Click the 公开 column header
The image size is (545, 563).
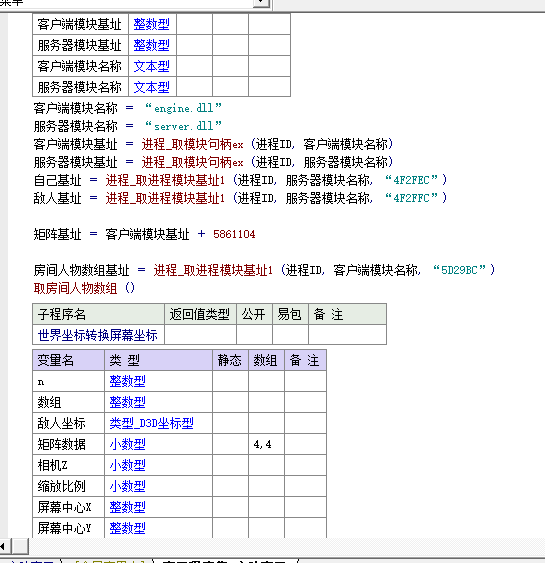click(253, 315)
